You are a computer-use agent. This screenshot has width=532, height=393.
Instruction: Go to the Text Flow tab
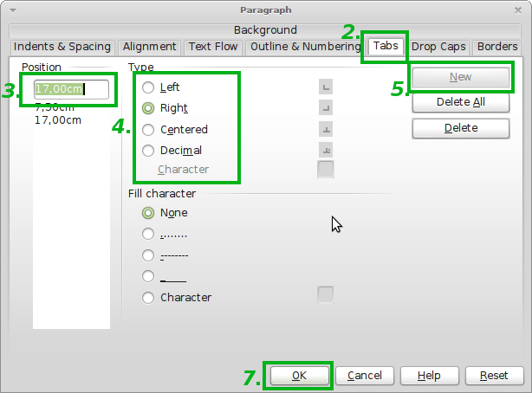click(x=213, y=47)
